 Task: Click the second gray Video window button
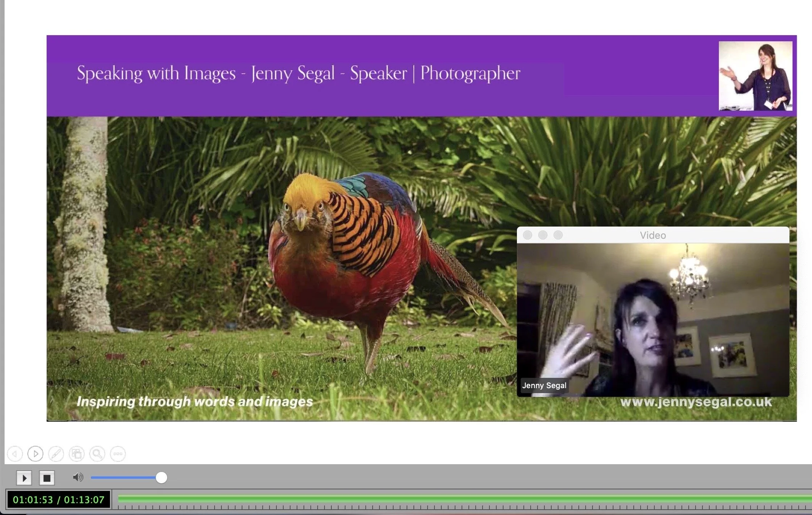click(x=543, y=235)
